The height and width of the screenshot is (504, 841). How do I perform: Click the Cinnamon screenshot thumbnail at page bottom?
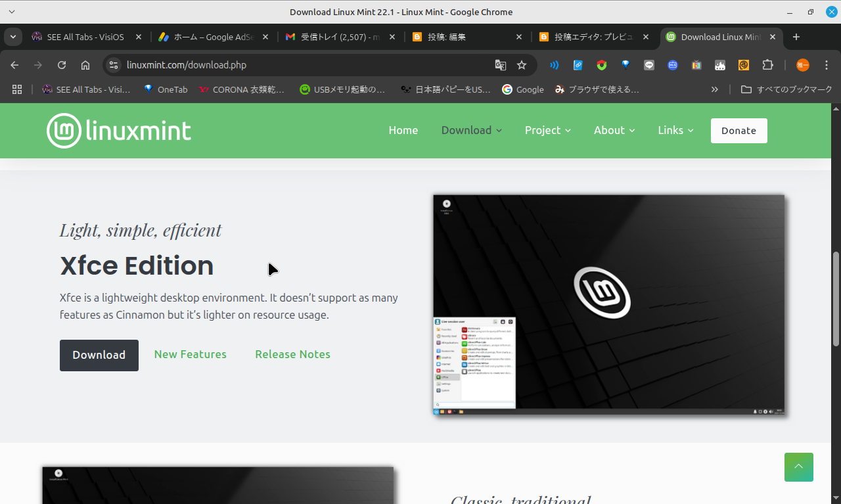coord(218,485)
